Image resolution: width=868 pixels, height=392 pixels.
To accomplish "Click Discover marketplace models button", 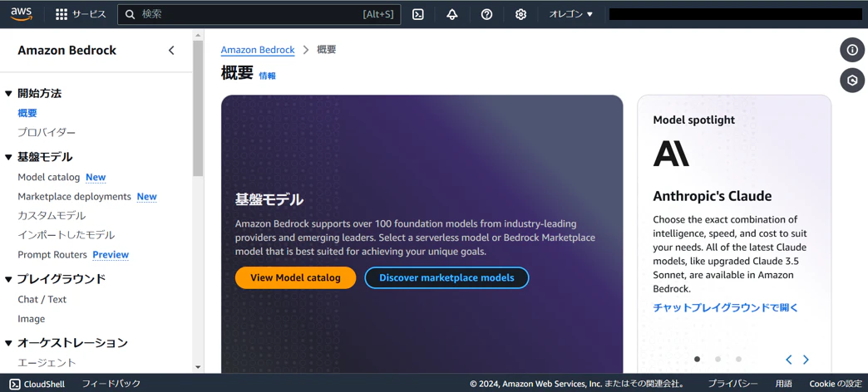I will click(446, 277).
